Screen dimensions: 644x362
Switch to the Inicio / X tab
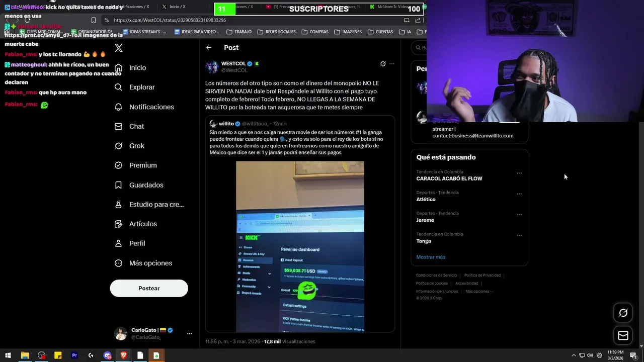(177, 7)
